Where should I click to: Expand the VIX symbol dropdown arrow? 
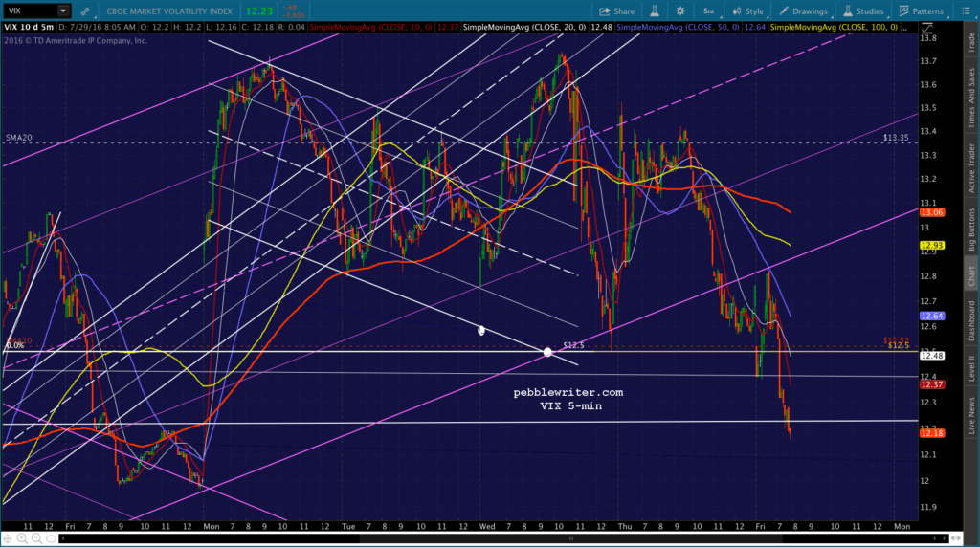(63, 11)
